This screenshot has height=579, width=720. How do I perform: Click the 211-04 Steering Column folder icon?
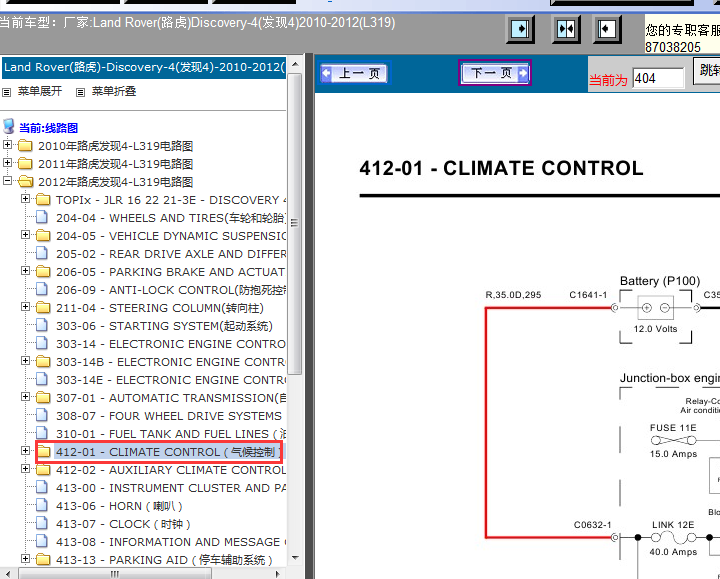click(x=43, y=307)
